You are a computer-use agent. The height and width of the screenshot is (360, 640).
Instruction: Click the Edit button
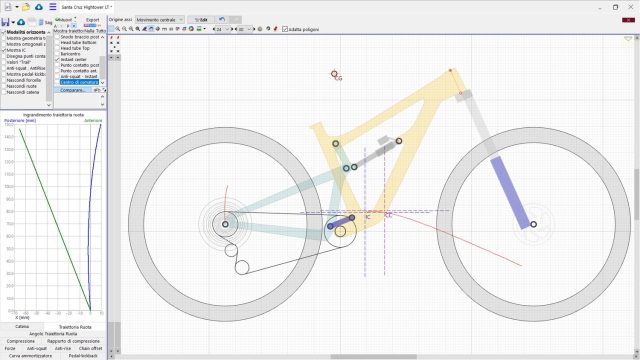tap(201, 20)
